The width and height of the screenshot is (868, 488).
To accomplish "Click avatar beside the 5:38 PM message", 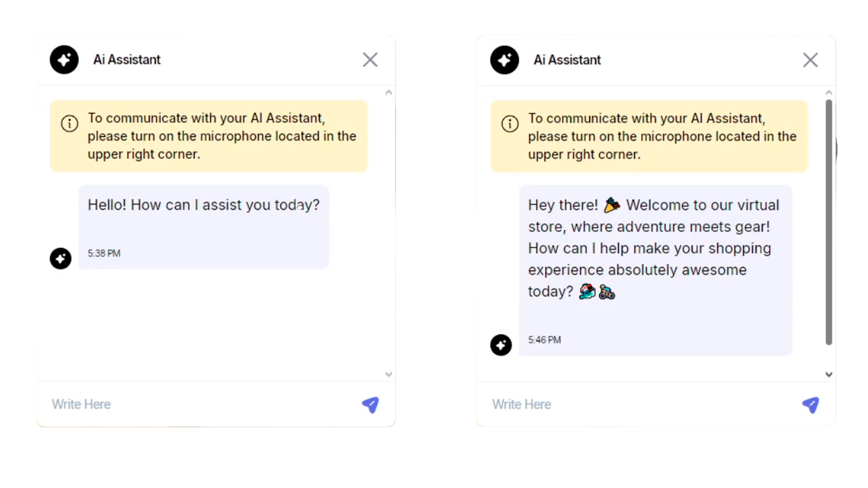I will click(x=61, y=258).
